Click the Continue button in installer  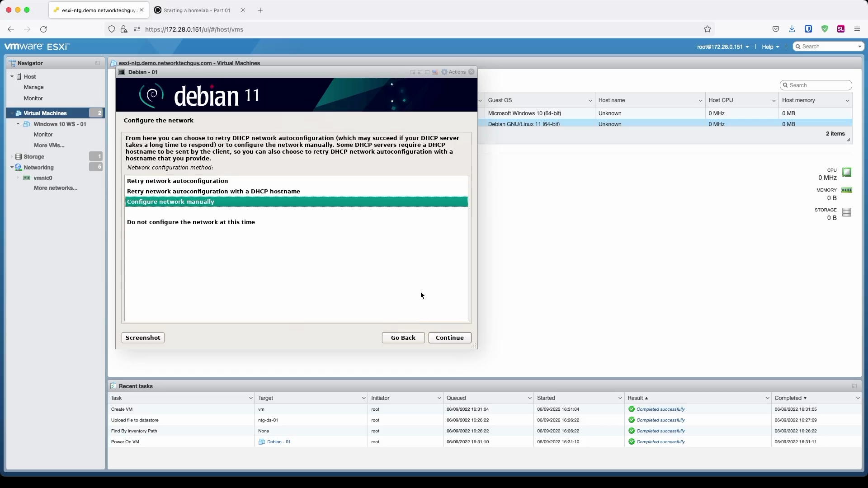(450, 338)
